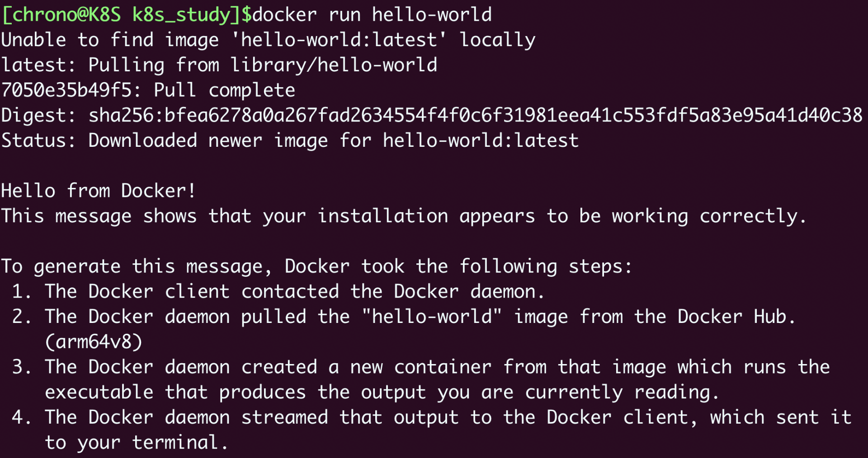Click the 'installation appears to be working' line
868x458 pixels.
[x=403, y=216]
